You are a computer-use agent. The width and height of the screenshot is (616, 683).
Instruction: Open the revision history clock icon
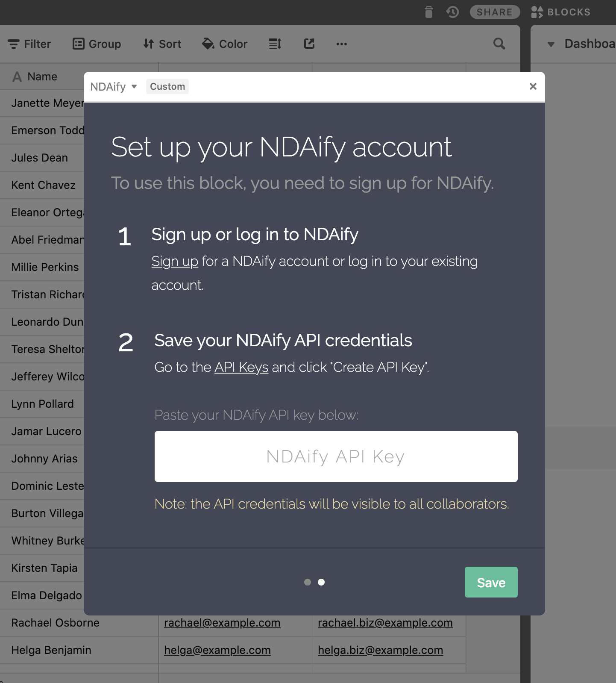pos(452,12)
